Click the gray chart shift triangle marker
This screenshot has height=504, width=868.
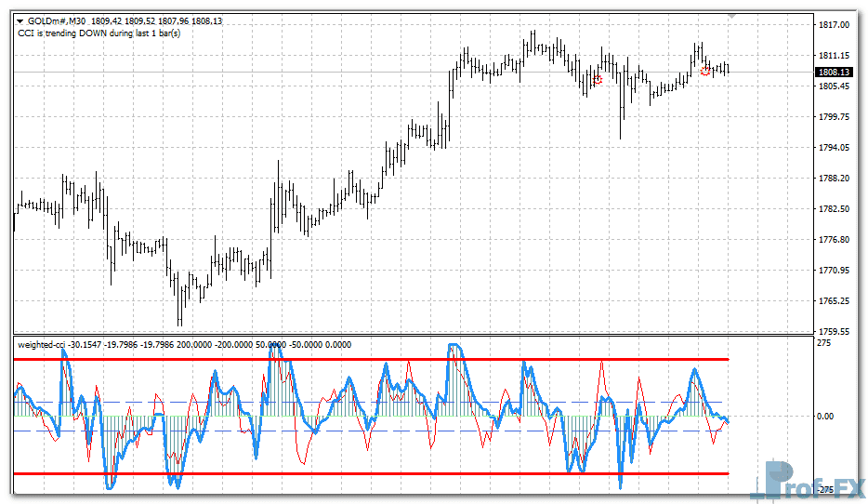[733, 16]
